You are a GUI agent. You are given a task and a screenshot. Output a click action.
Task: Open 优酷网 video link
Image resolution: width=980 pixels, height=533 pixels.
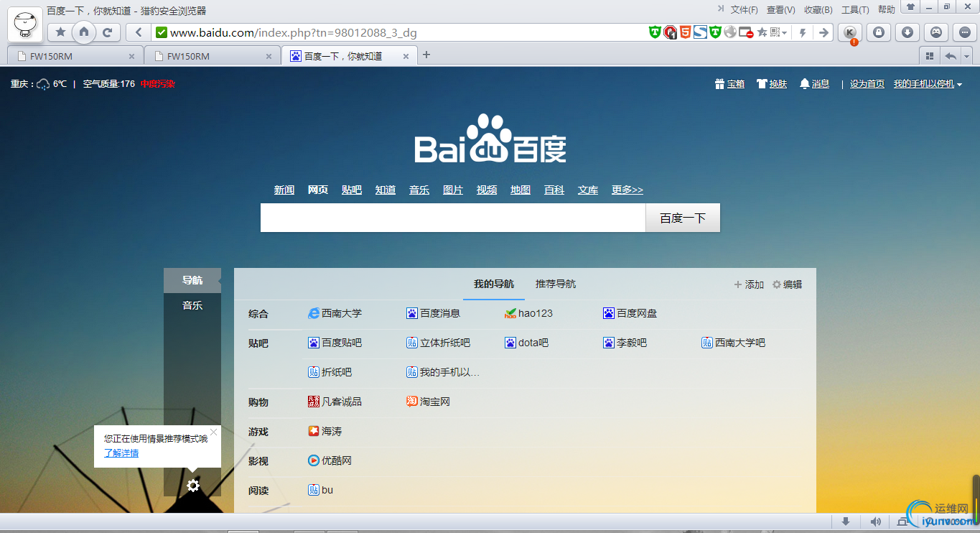coord(330,460)
